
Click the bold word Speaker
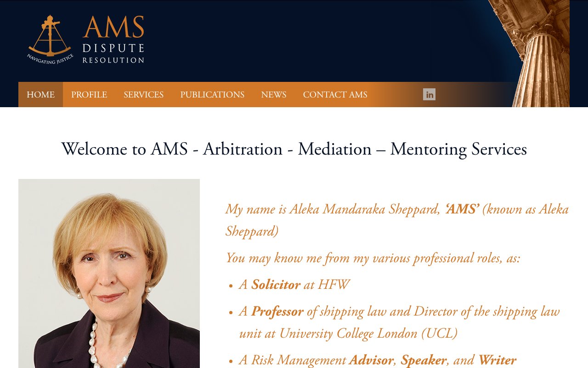point(423,360)
